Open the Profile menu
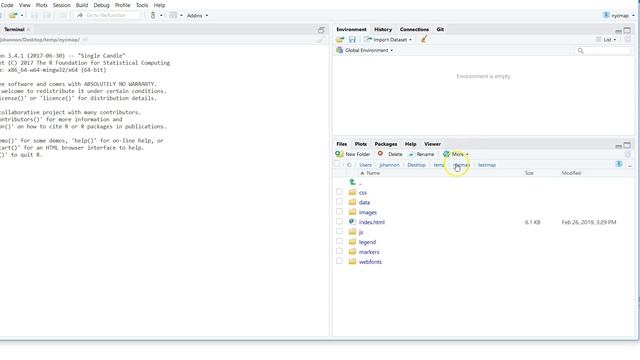Viewport: 640px width, 360px height. pyautogui.click(x=122, y=5)
